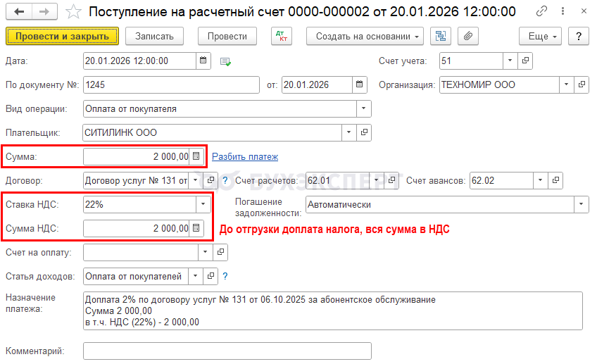
Task: Show hint question mark beside Статья доходов
Action: click(225, 276)
